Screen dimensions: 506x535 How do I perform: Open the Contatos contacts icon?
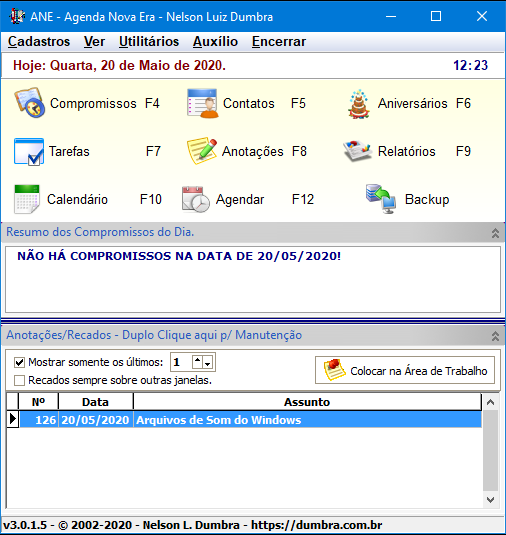coord(202,103)
